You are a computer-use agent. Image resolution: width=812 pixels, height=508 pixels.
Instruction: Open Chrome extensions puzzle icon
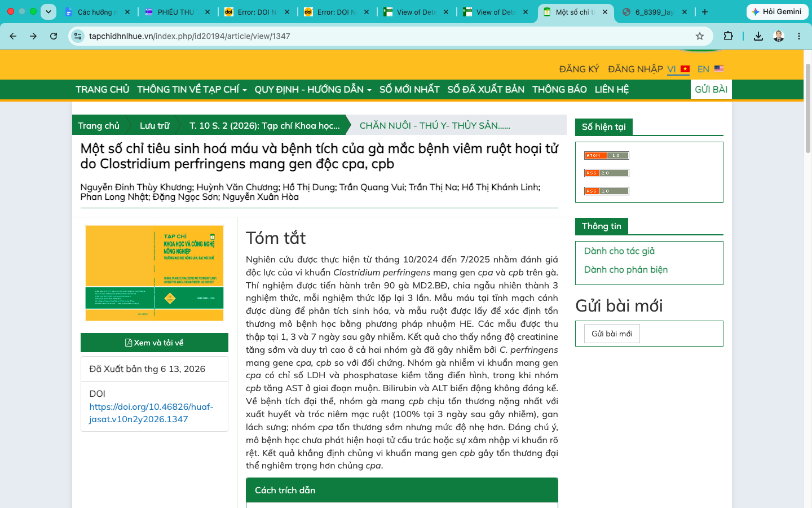(728, 36)
